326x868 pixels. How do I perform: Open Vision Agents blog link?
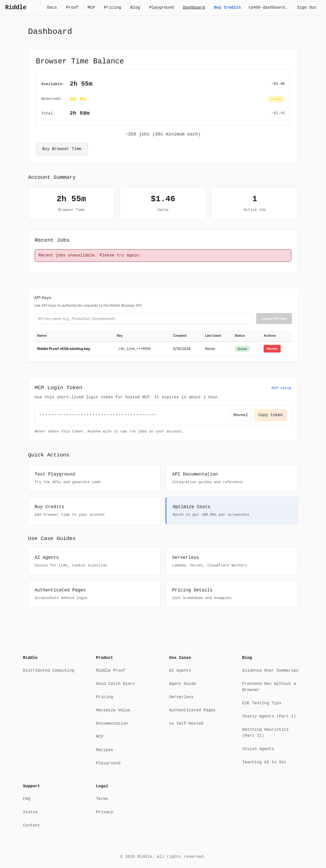click(x=258, y=749)
